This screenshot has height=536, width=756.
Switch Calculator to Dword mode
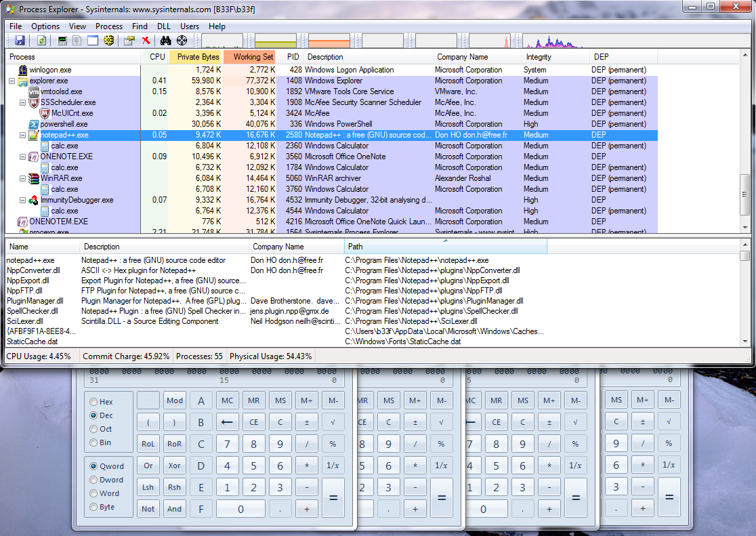[x=93, y=479]
